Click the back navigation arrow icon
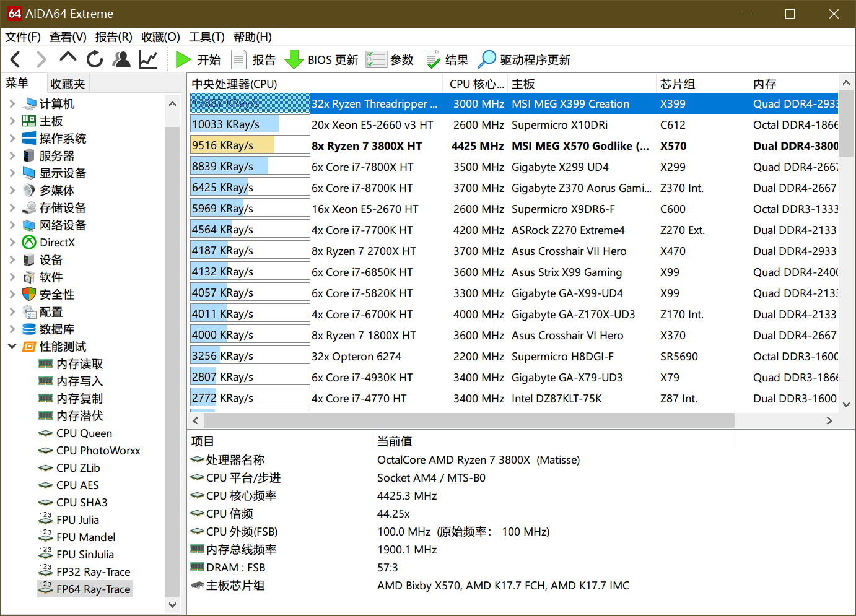The height and width of the screenshot is (616, 856). click(x=15, y=59)
